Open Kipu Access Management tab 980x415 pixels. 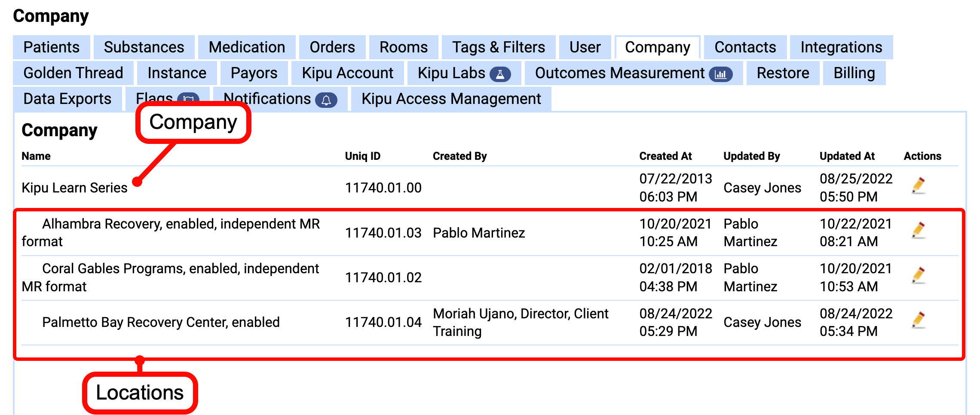click(x=451, y=99)
